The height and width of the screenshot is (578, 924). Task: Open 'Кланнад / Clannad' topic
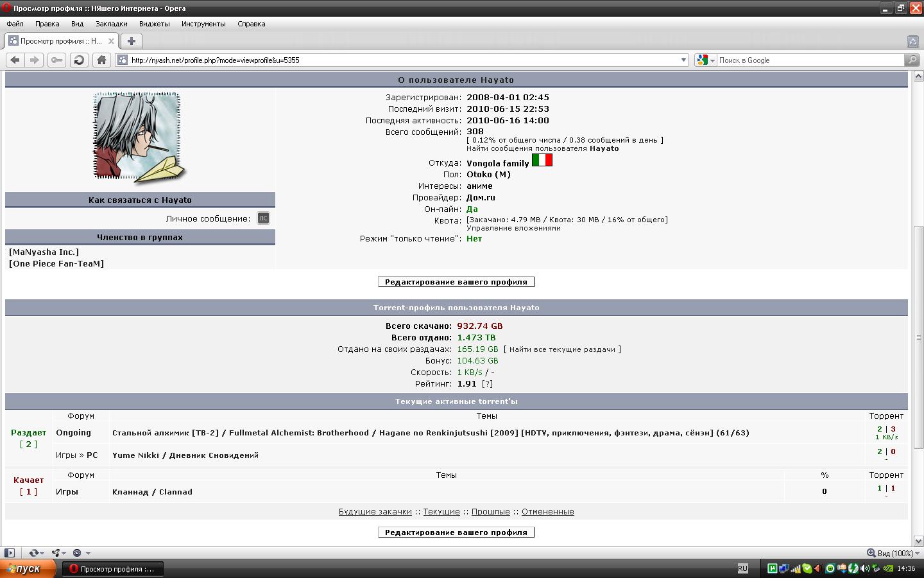click(152, 492)
